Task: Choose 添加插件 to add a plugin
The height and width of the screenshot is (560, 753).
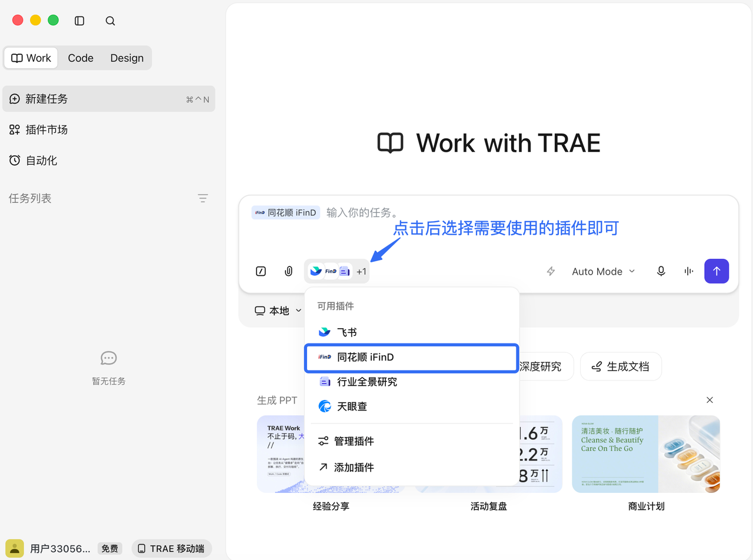Action: click(412, 467)
